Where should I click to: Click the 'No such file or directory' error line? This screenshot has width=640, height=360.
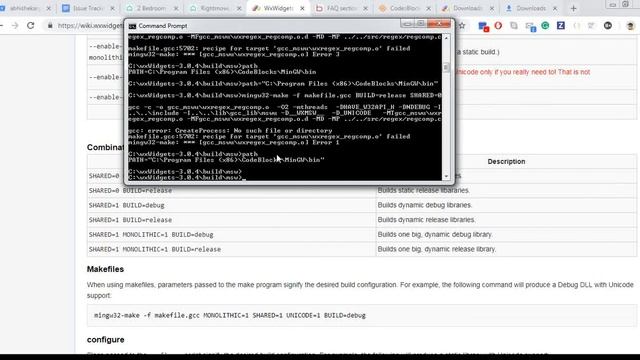tap(230, 131)
